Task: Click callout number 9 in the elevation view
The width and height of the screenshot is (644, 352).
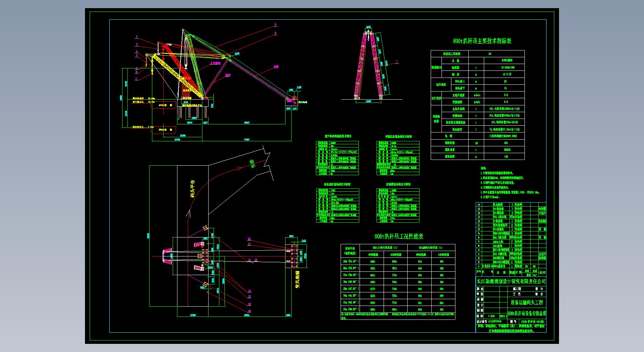Action: click(275, 33)
